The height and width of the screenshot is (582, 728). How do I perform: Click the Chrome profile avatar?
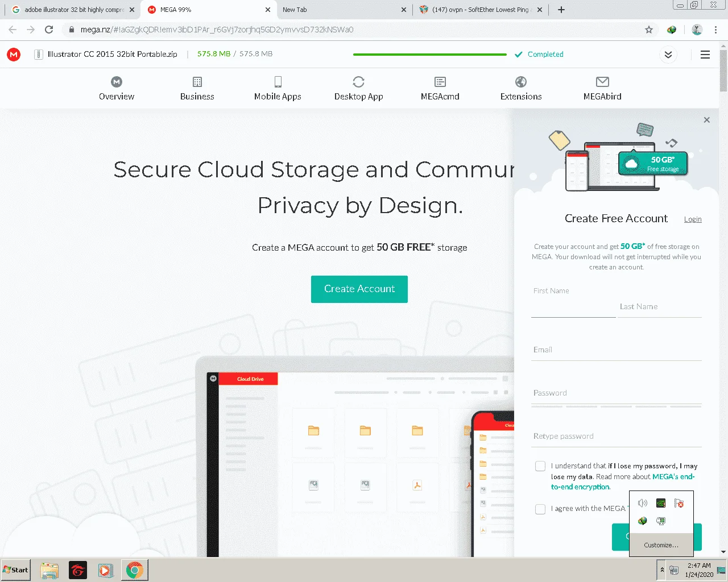tap(697, 30)
